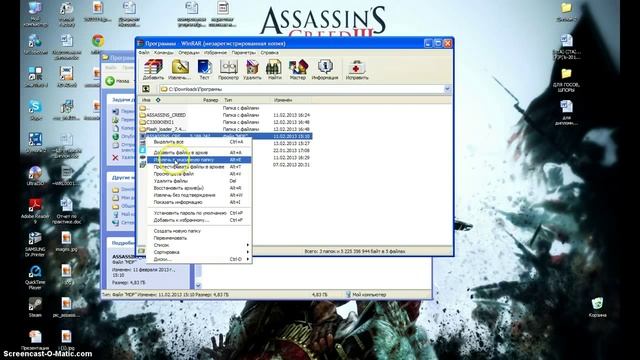Open the WinRAR address path dropdown
This screenshot has width=640, height=360.
447,89
